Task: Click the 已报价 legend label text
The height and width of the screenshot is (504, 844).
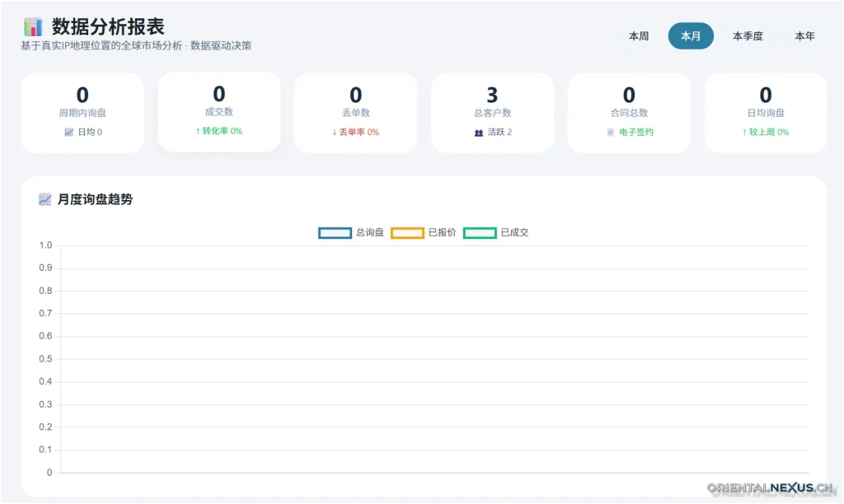Action: click(443, 233)
